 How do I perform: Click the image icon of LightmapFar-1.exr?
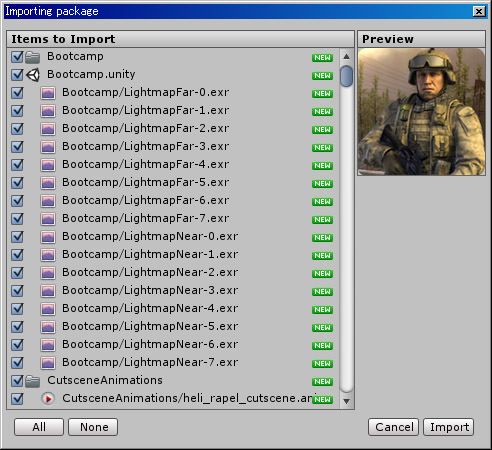48,111
